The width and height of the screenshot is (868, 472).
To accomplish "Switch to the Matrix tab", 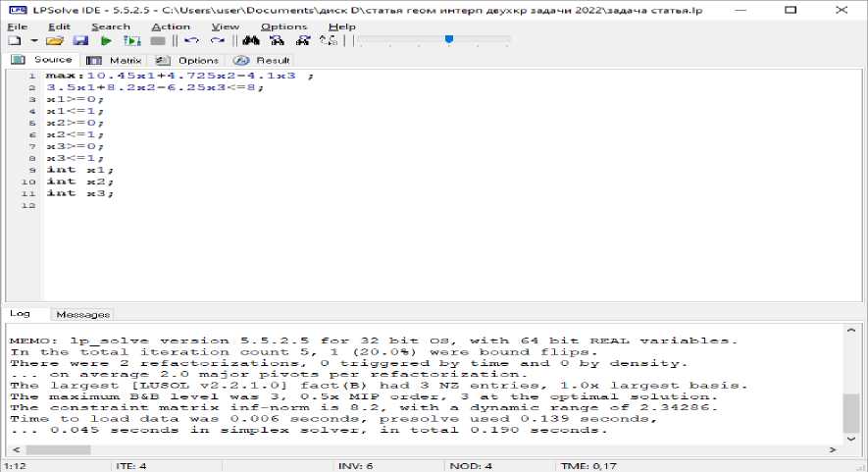I will pyautogui.click(x=115, y=61).
